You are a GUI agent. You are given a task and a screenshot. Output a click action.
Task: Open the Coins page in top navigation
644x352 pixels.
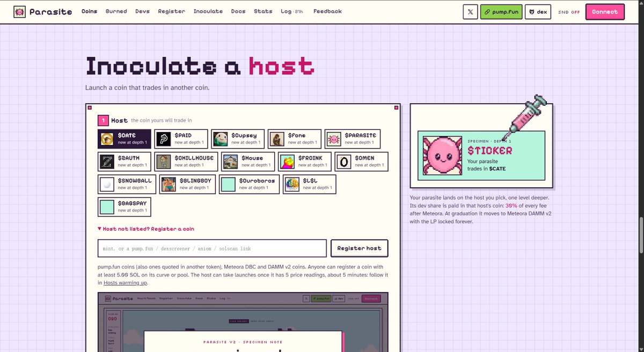[x=90, y=11]
